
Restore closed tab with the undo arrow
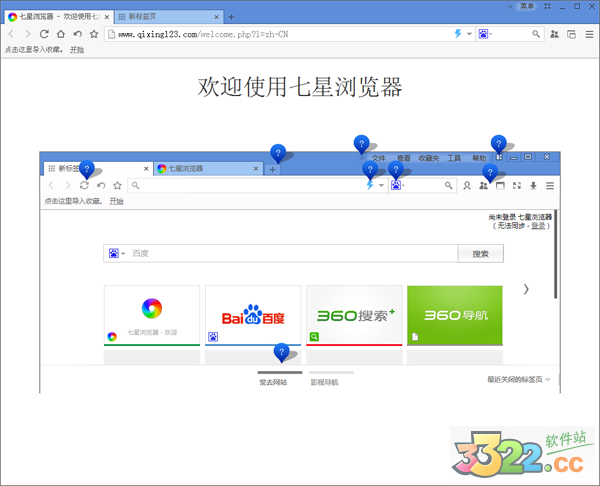[78, 34]
